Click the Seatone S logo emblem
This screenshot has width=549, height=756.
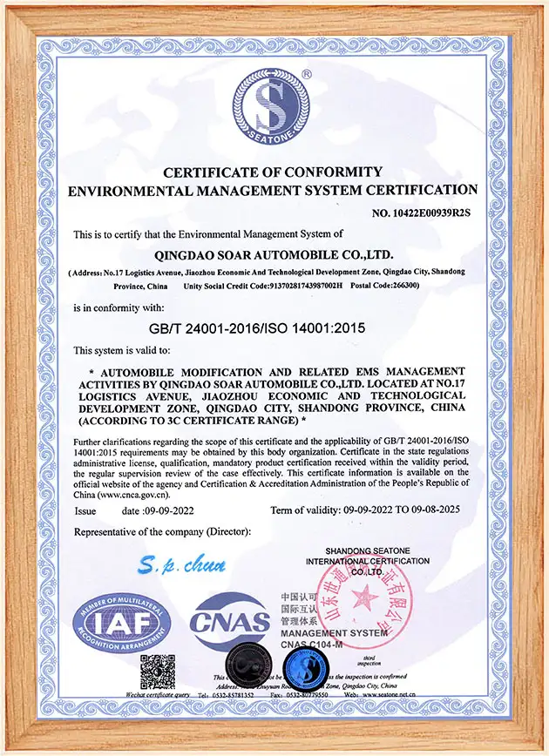coord(271,107)
